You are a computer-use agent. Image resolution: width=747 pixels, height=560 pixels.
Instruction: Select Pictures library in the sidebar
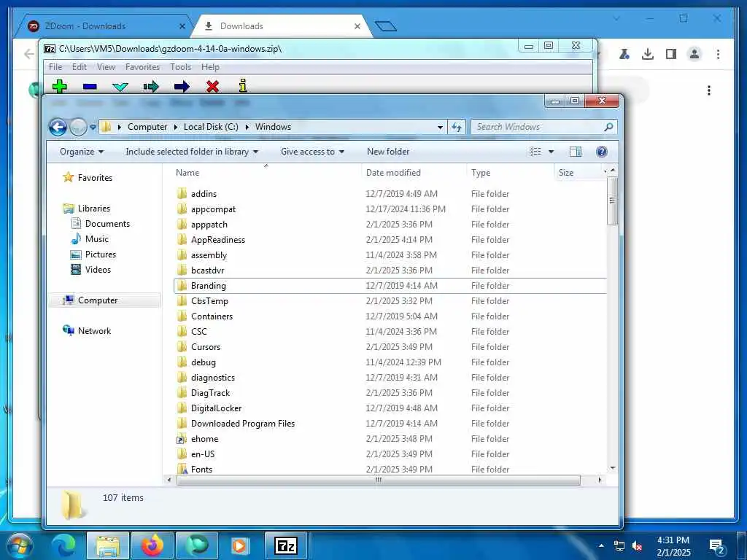[x=101, y=254]
